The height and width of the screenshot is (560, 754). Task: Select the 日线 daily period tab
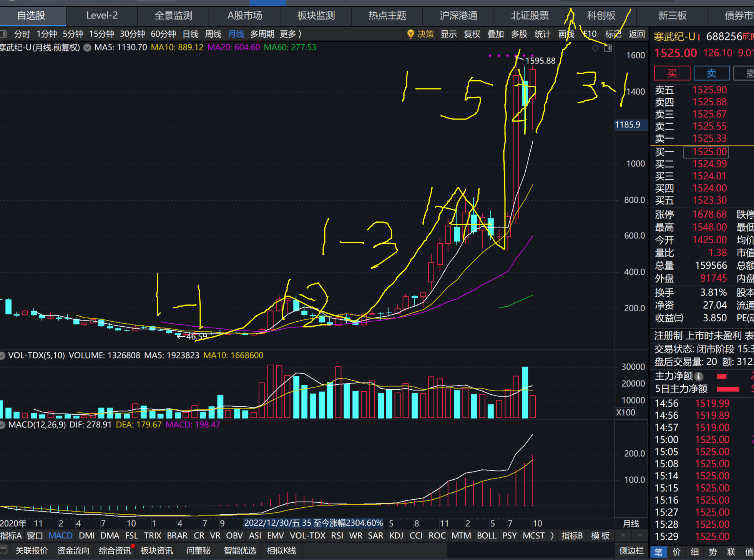click(x=190, y=34)
